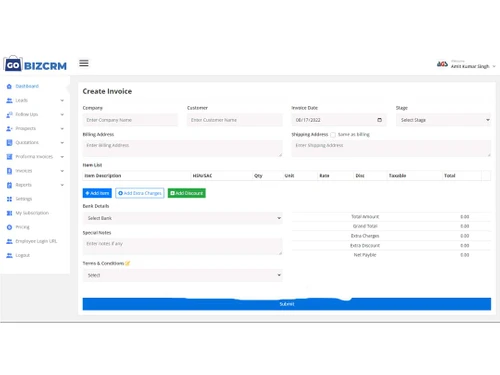Click the HSN/SAC column header

coord(202,176)
